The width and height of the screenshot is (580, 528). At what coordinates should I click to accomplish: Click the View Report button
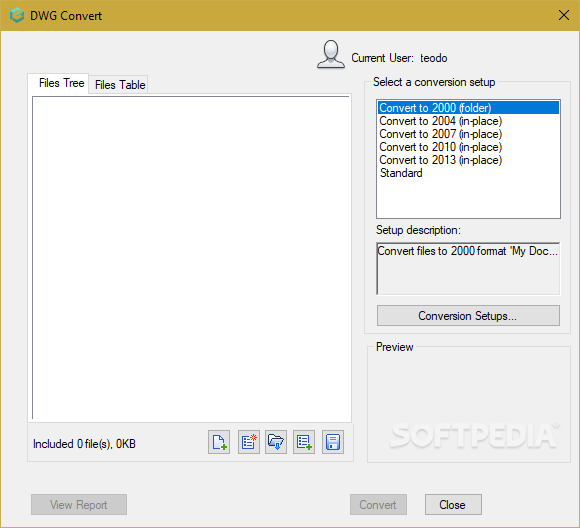[x=79, y=504]
